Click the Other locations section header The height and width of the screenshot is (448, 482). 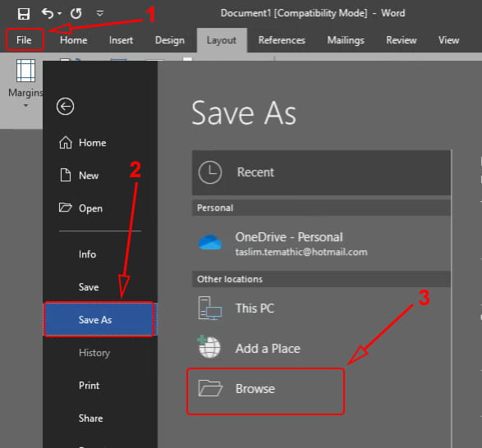(x=321, y=279)
